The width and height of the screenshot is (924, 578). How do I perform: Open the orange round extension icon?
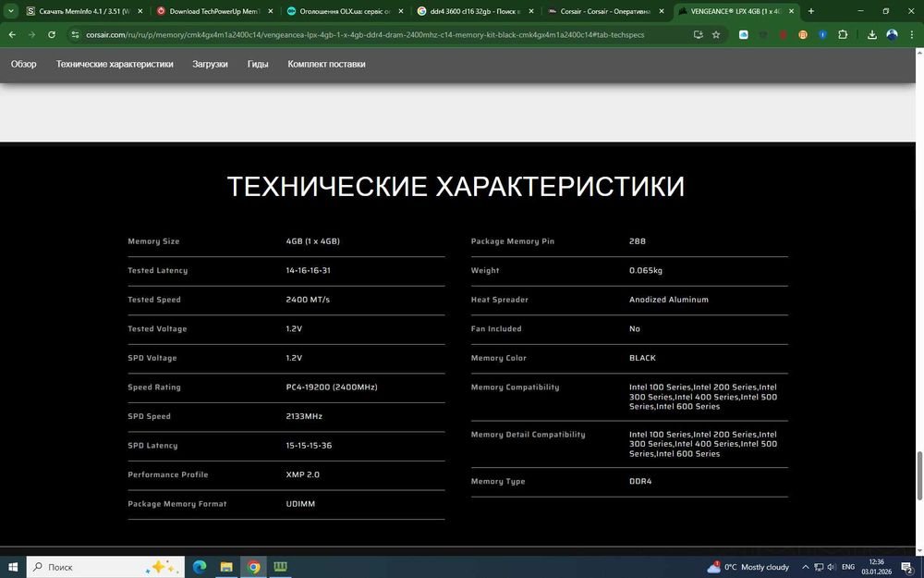pos(803,35)
